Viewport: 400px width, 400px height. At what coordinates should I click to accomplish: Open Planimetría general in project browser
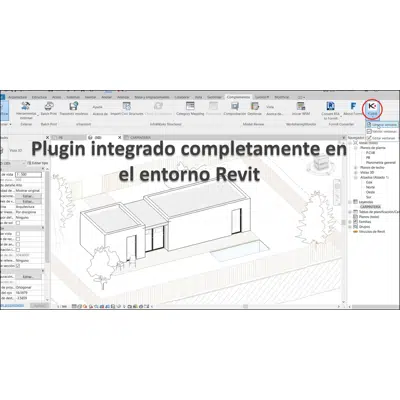pos(381,163)
